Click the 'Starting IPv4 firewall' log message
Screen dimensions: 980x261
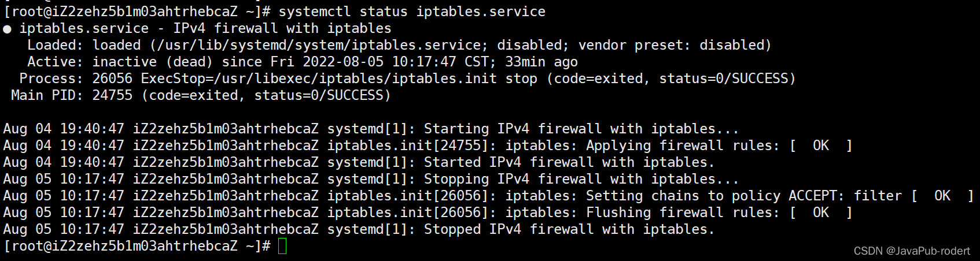click(x=581, y=129)
